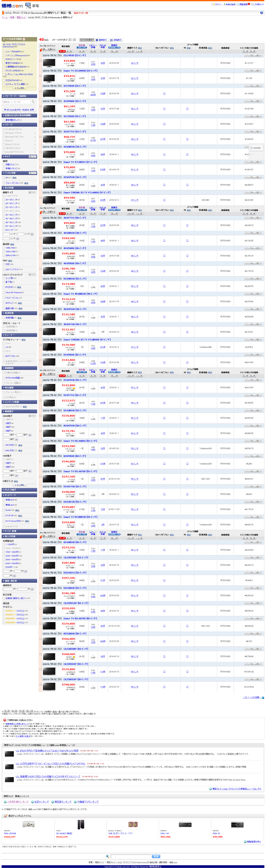Switch to 詳細表示 view tab
The width and height of the screenshot is (266, 868).
pyautogui.click(x=116, y=40)
